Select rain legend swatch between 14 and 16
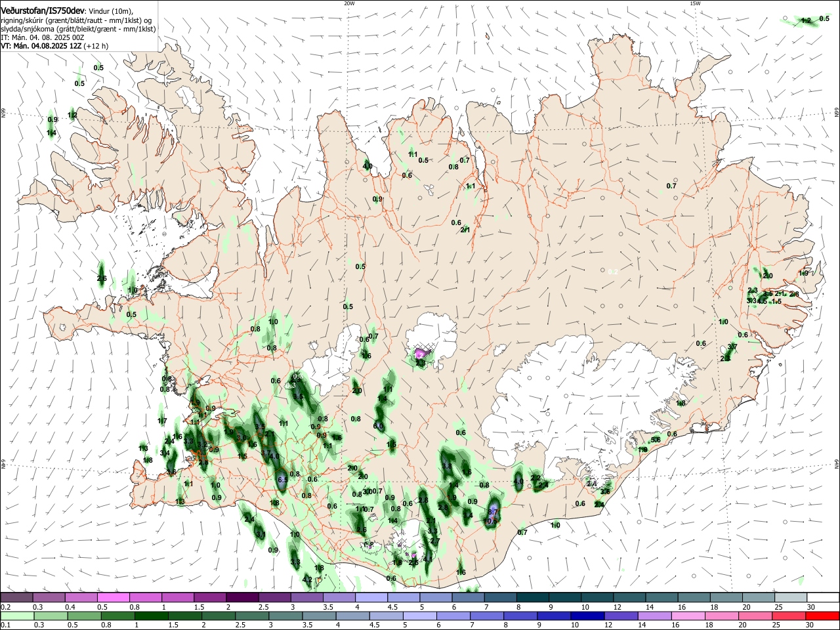The image size is (840, 630). (x=655, y=616)
